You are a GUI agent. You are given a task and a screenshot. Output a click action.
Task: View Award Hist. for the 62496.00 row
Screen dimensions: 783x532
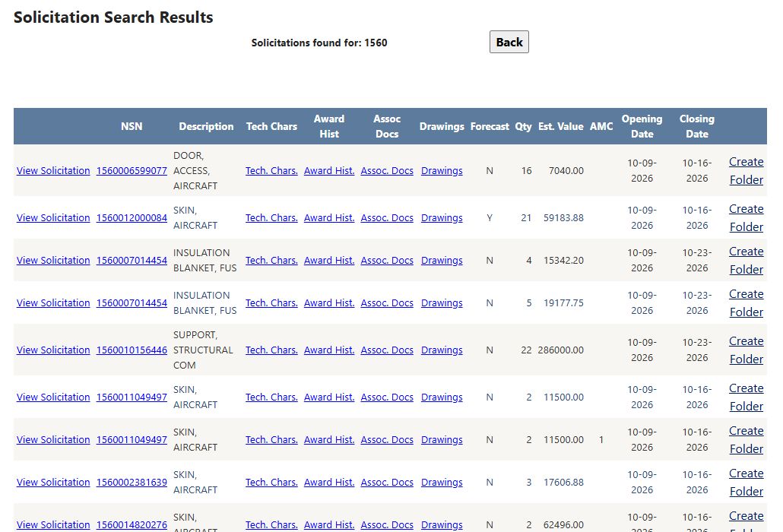[x=329, y=525]
